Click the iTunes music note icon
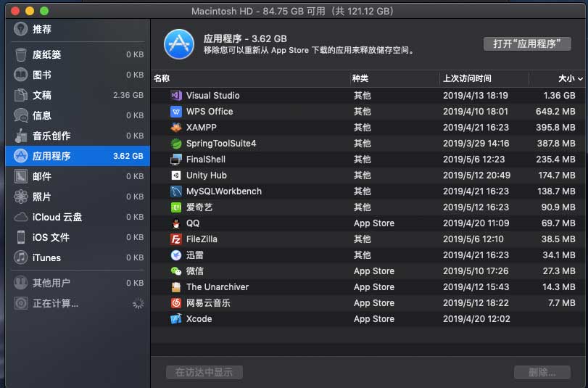 coord(20,257)
